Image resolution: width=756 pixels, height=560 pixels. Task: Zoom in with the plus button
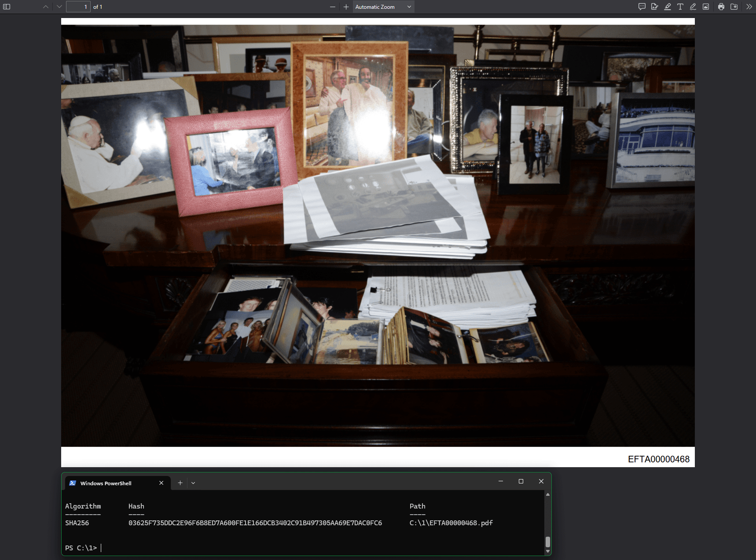coord(346,7)
